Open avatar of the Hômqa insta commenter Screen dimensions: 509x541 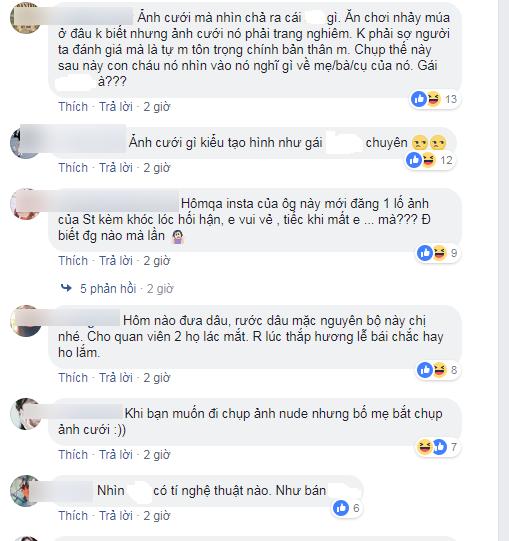25,204
